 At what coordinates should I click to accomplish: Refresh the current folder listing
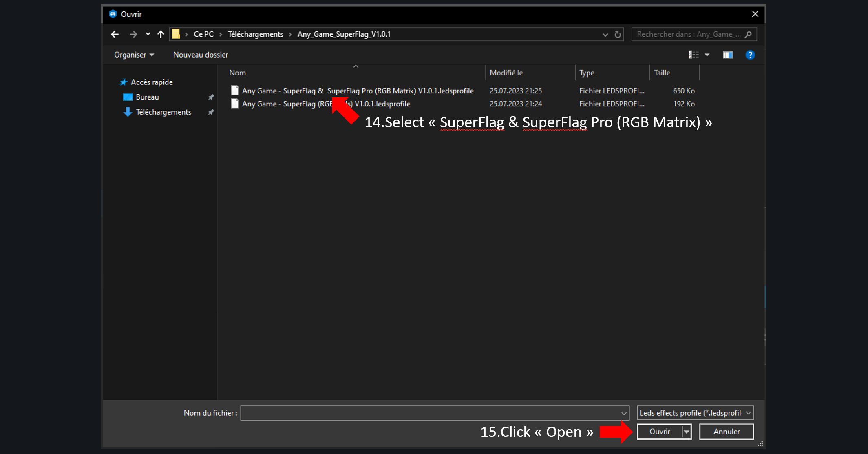(618, 35)
